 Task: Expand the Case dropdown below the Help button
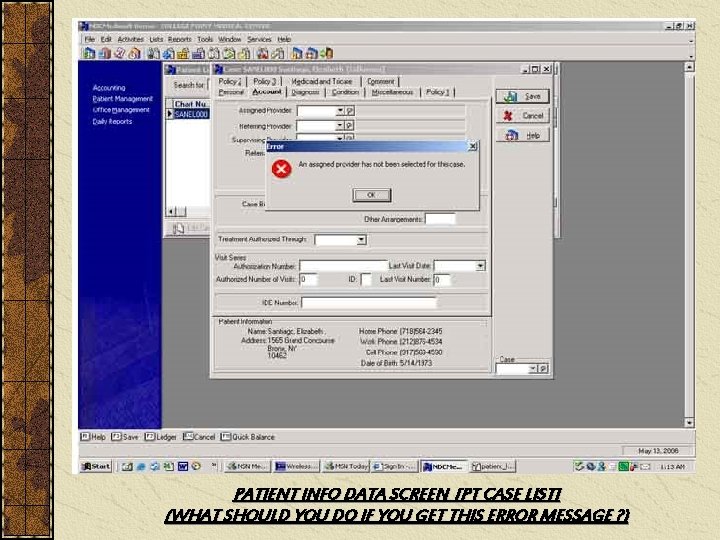[533, 369]
